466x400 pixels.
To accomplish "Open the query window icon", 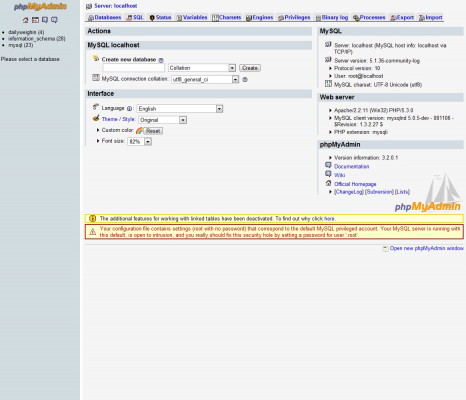I will [35, 20].
